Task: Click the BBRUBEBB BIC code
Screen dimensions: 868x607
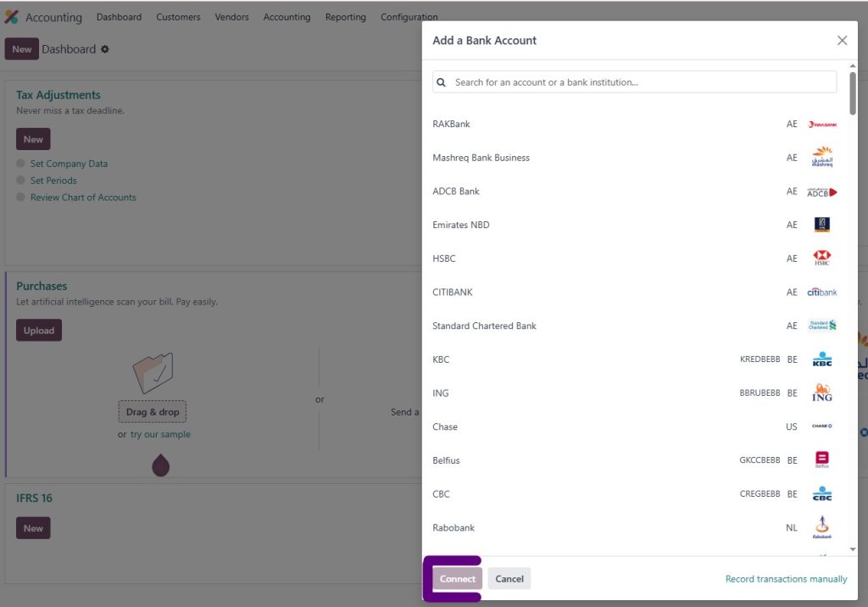Action: 759,393
